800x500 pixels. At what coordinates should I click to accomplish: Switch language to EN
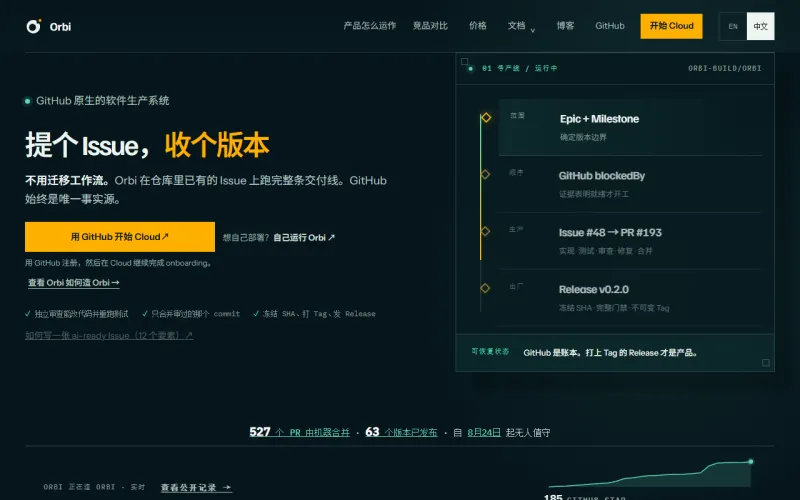[x=733, y=26]
